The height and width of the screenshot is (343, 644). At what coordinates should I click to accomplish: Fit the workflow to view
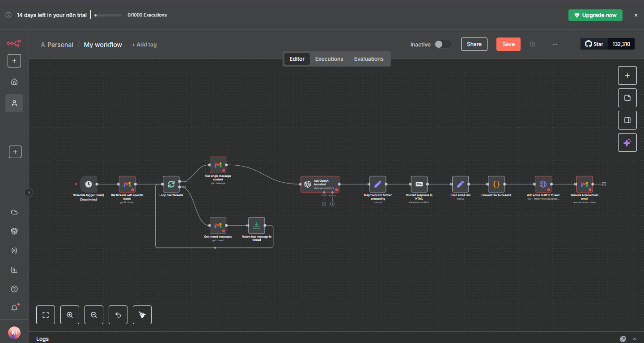pyautogui.click(x=46, y=315)
